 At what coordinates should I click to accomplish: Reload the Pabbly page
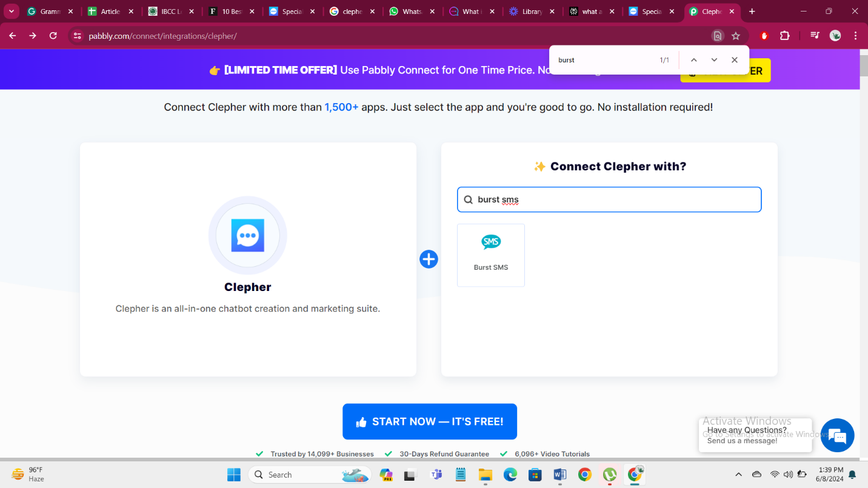(x=53, y=36)
